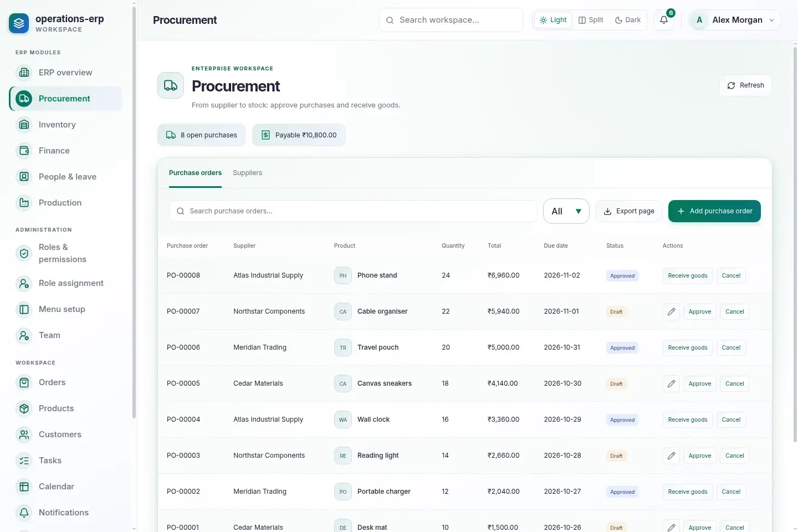Image resolution: width=798 pixels, height=532 pixels.
Task: Open Notifications in the sidebar
Action: [66, 513]
